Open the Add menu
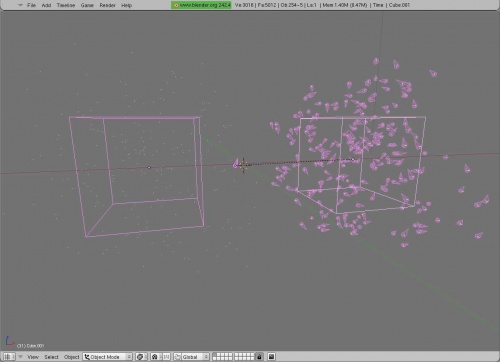This screenshot has width=500, height=362. click(46, 5)
